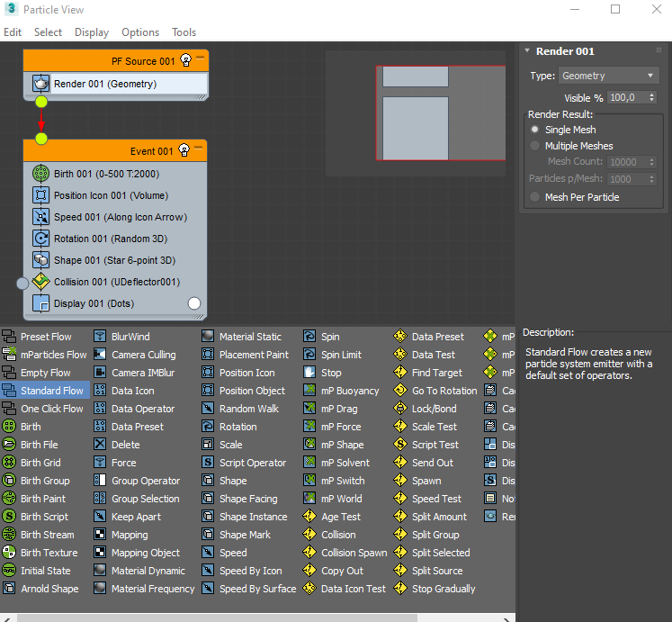Screen dimensions: 672x622
Task: Select the mP Buoyancy operator icon
Action: pyautogui.click(x=309, y=391)
